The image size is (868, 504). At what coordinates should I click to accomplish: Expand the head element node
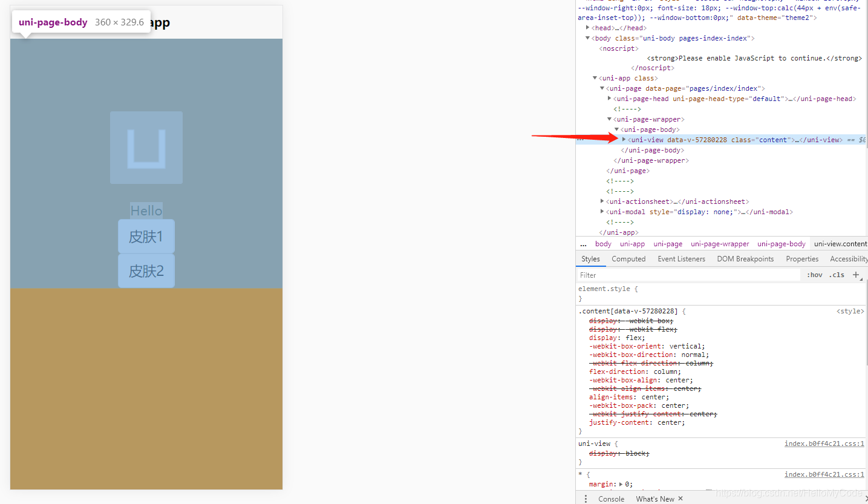click(x=588, y=28)
